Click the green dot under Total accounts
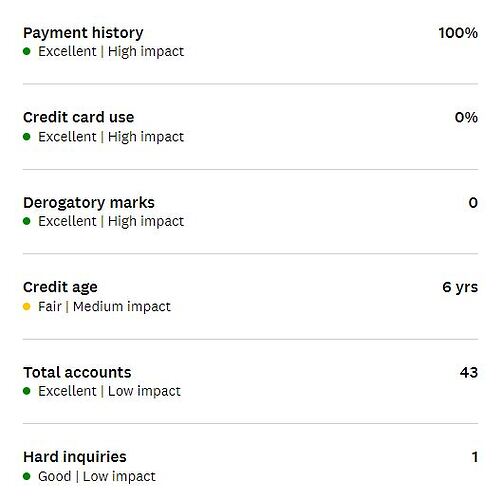Screen dimensions: 500x500 tap(27, 391)
